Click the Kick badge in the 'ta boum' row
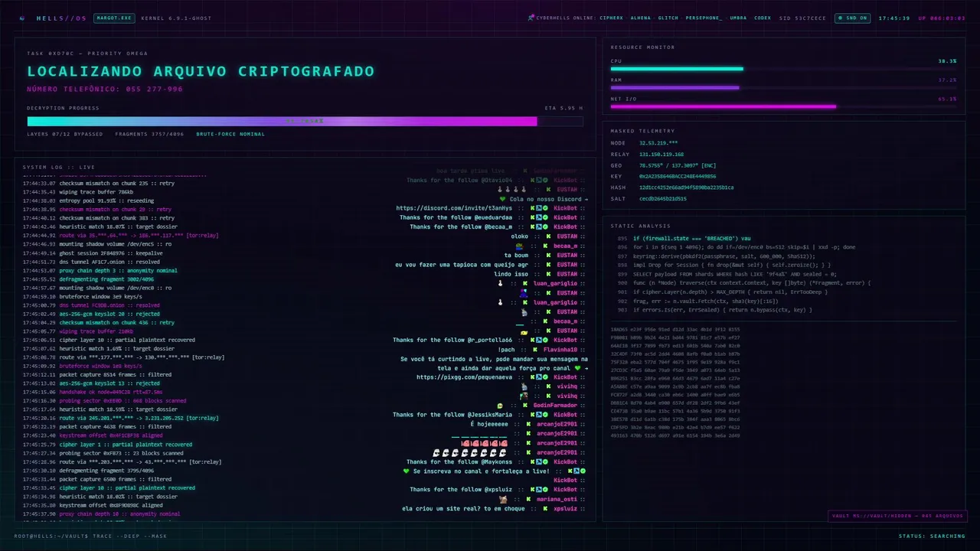Screen dimensions: 980x551 point(547,255)
